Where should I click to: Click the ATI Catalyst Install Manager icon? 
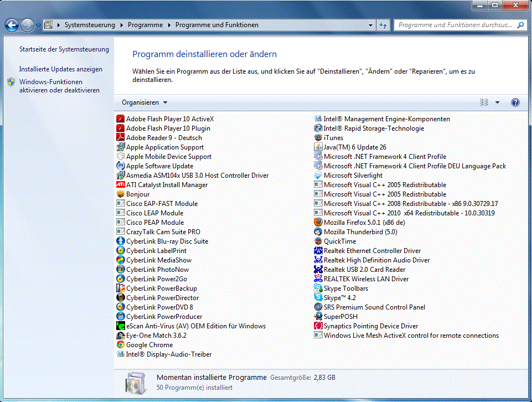tap(121, 184)
